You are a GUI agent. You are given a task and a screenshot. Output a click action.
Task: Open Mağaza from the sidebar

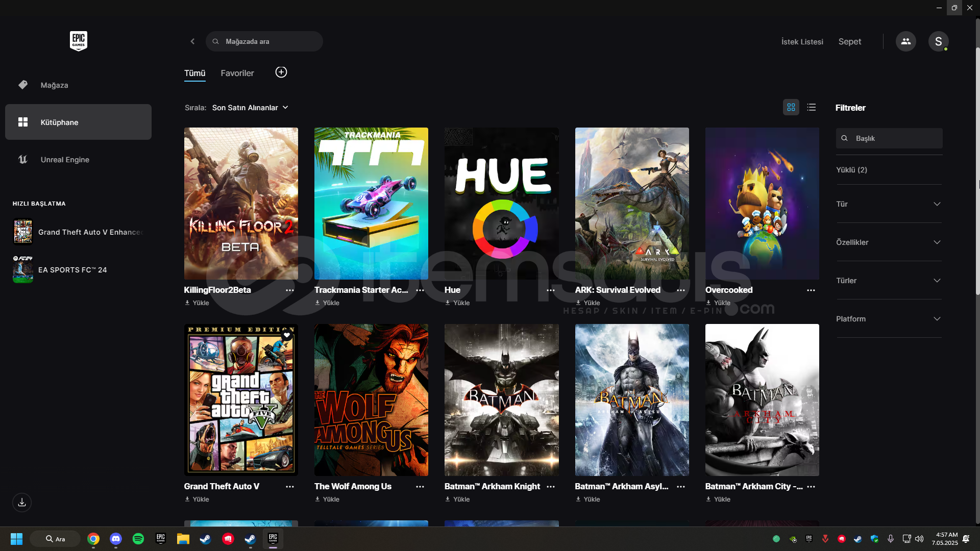coord(54,85)
